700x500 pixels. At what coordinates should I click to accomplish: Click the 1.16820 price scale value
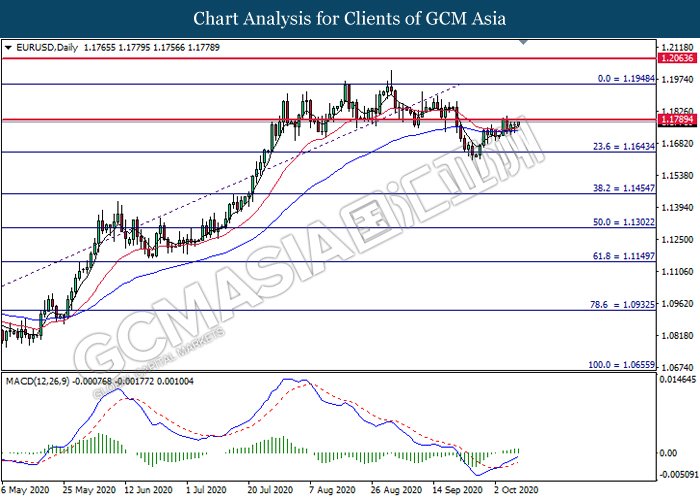678,143
